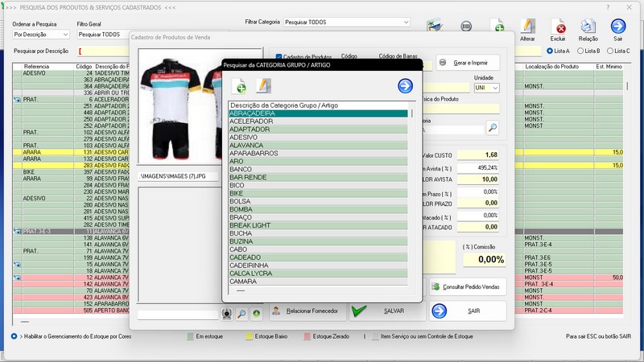The image size is (644, 362).
Task: Open the Relação printer report icon
Action: coord(588,27)
